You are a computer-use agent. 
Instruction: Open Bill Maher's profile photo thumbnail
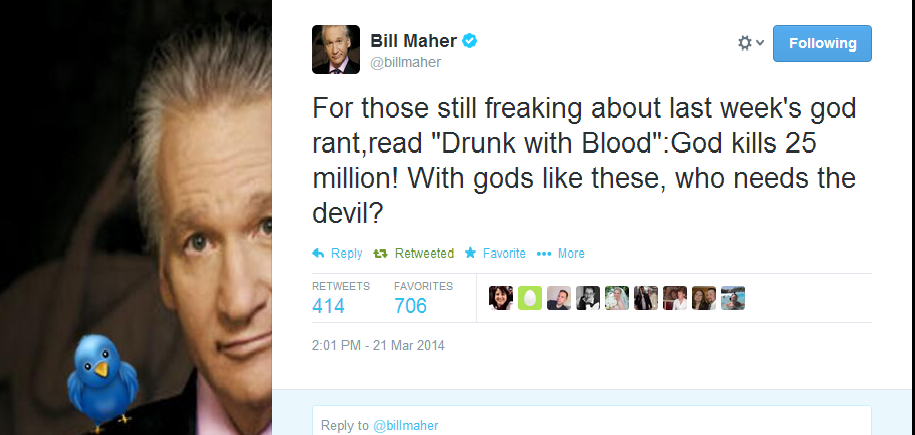click(x=336, y=49)
